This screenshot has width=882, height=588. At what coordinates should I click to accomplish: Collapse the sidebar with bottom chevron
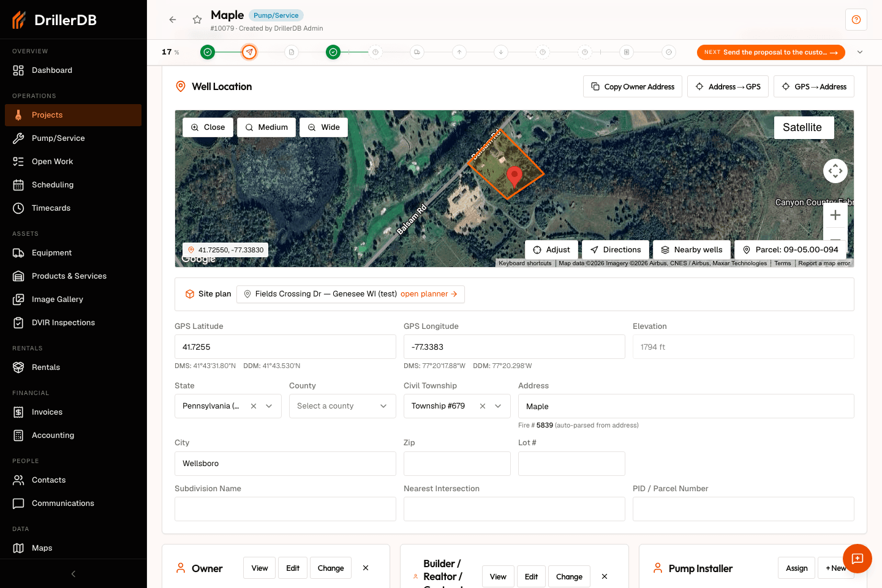pos(73,574)
